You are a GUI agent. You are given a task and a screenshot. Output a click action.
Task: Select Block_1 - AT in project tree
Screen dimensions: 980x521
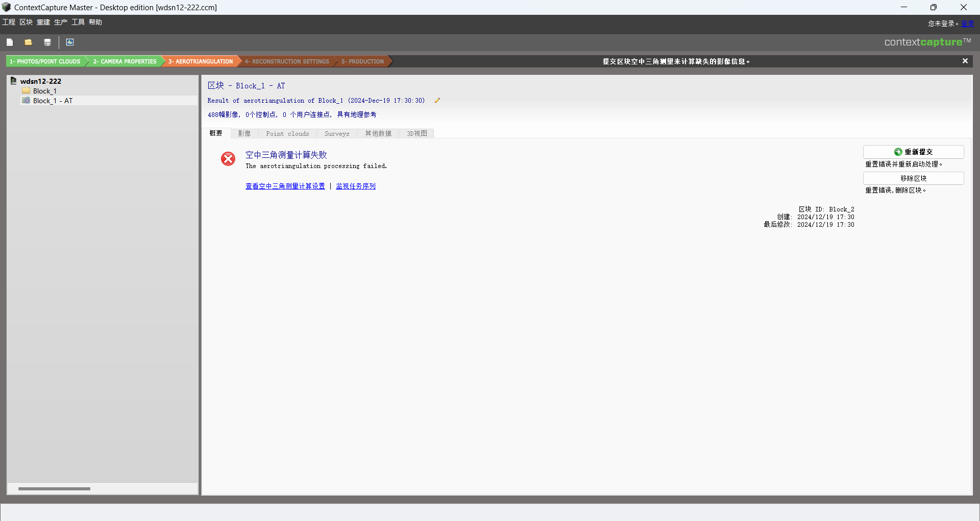[53, 101]
